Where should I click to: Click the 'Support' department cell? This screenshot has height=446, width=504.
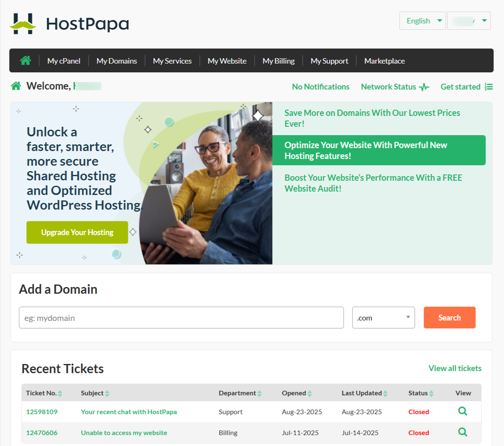tap(230, 412)
